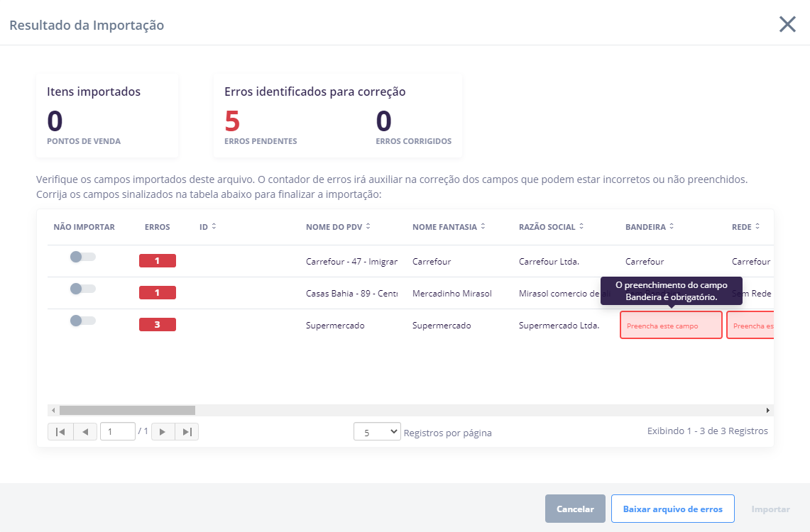
Task: Toggle Não Importar for Casas Bahia row
Action: pos(82,289)
